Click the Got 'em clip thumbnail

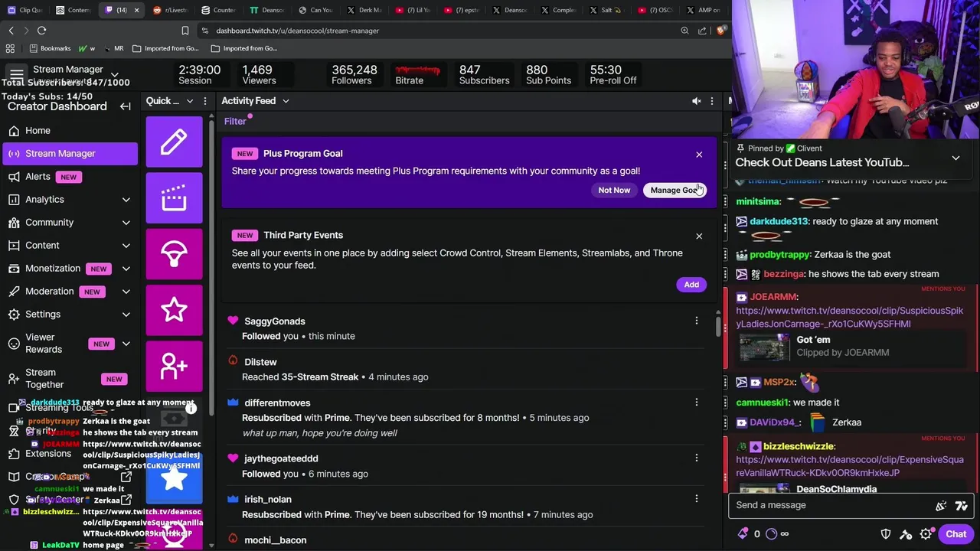tap(764, 347)
